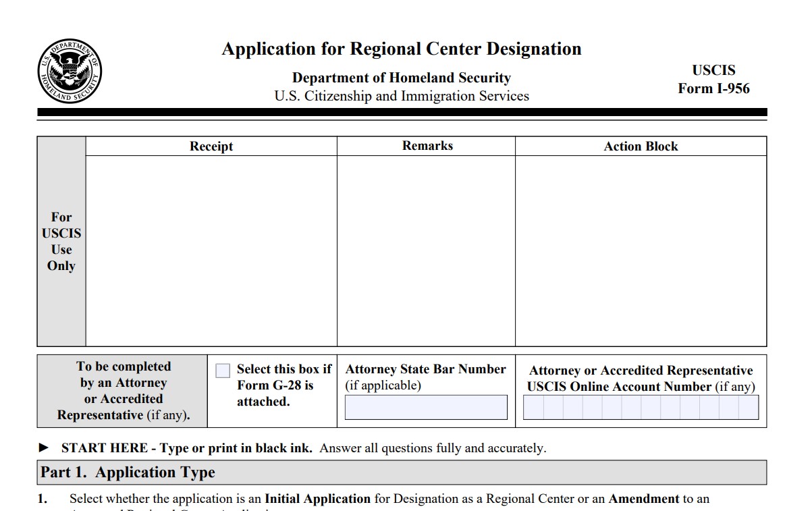Click the Department of Homeland Security seal
Screen dimensions: 812x511
click(70, 72)
